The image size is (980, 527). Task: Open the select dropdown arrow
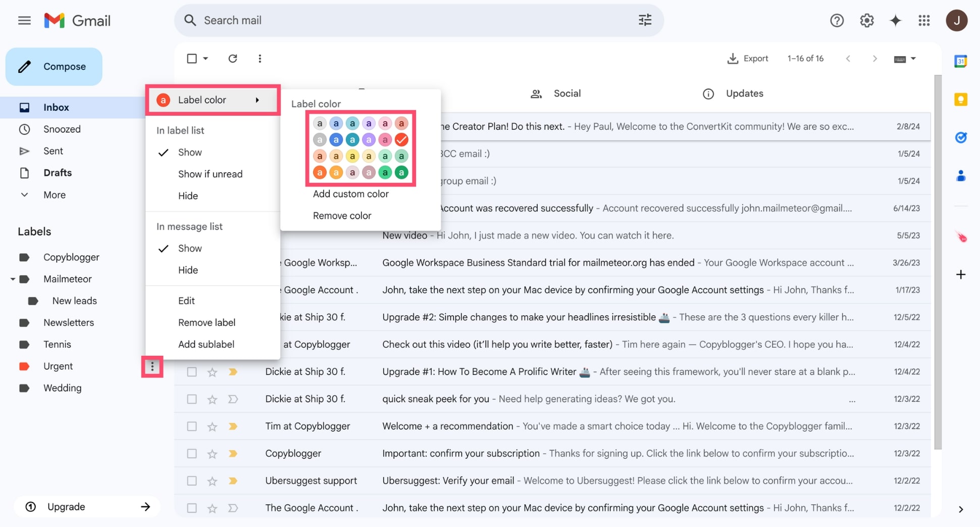coord(205,59)
